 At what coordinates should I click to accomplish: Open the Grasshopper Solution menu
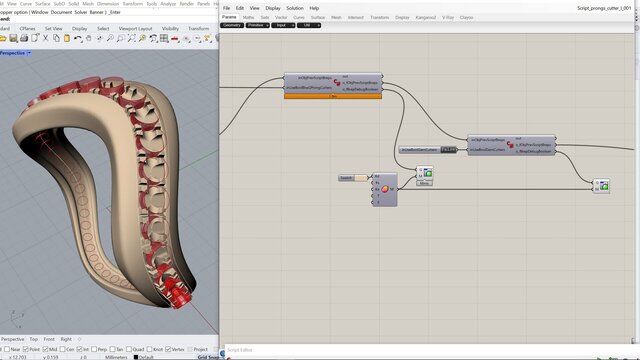295,8
